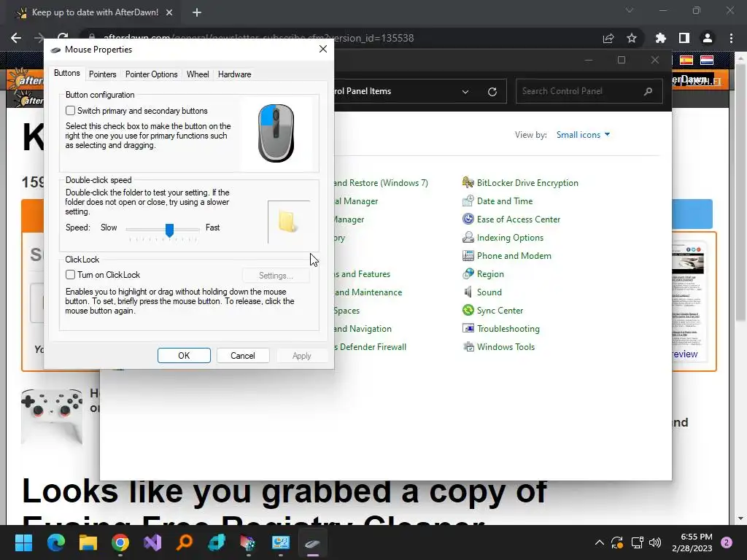Viewport: 747px width, 560px height.
Task: Click ClickLock Settings button
Action: pos(276,275)
